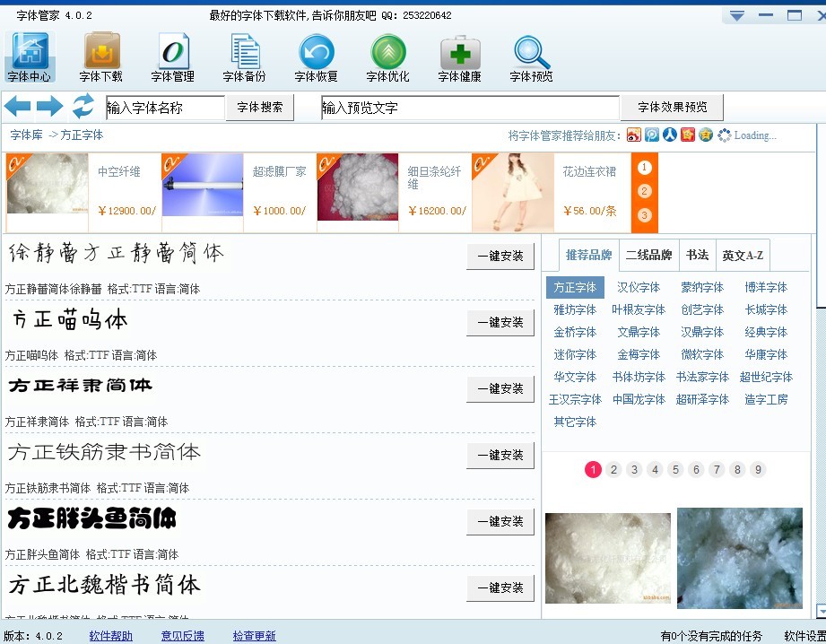Click the scrollbar down arrow at bottom right
Screen dimensions: 826x644
point(822,612)
